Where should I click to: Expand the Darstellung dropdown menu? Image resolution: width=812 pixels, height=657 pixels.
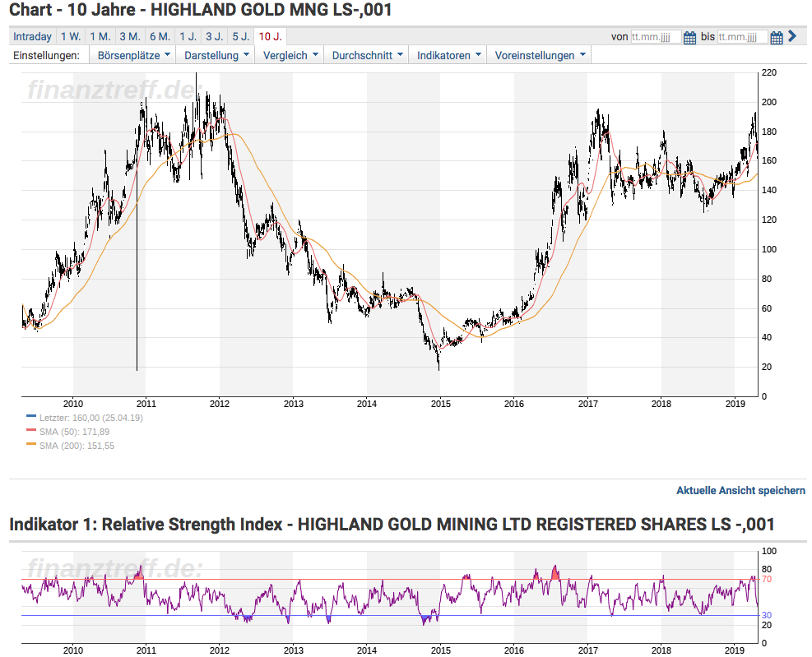coord(216,55)
